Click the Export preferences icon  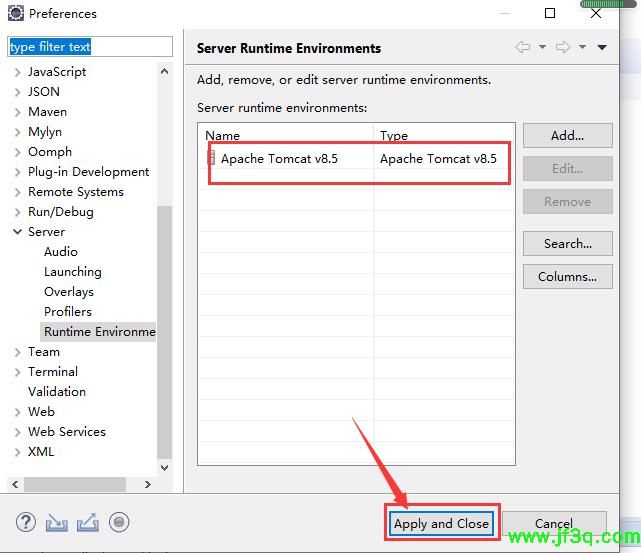(87, 522)
